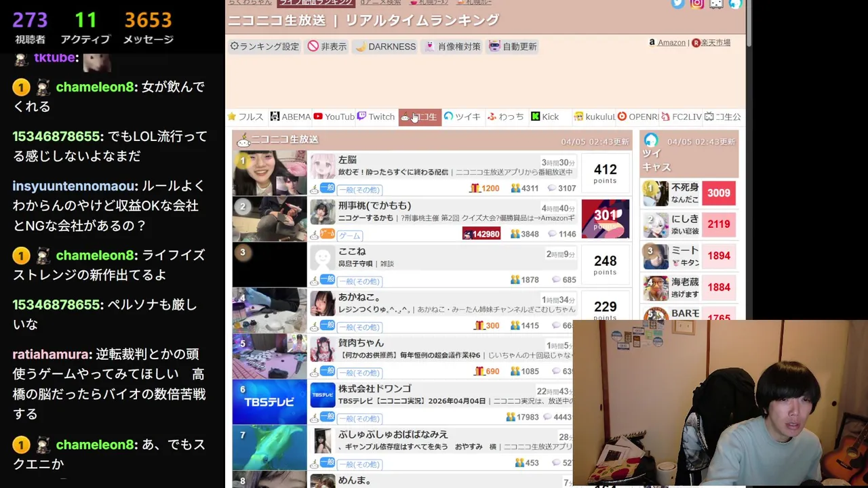The width and height of the screenshot is (868, 488).
Task: Click 左脳 broadcaster name
Action: click(x=347, y=160)
